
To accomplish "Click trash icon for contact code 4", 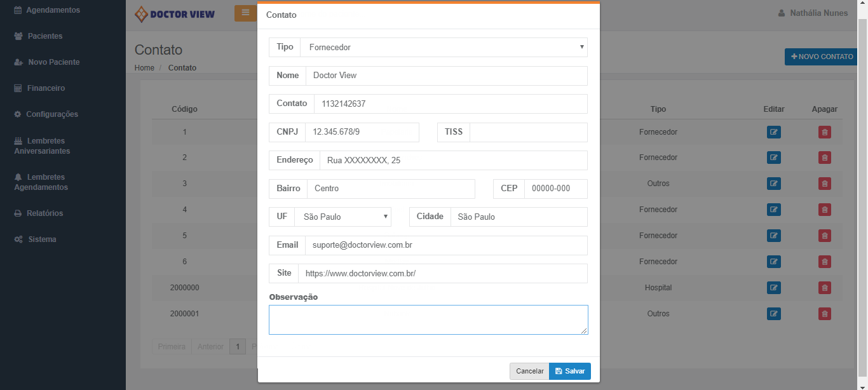I will coord(824,210).
